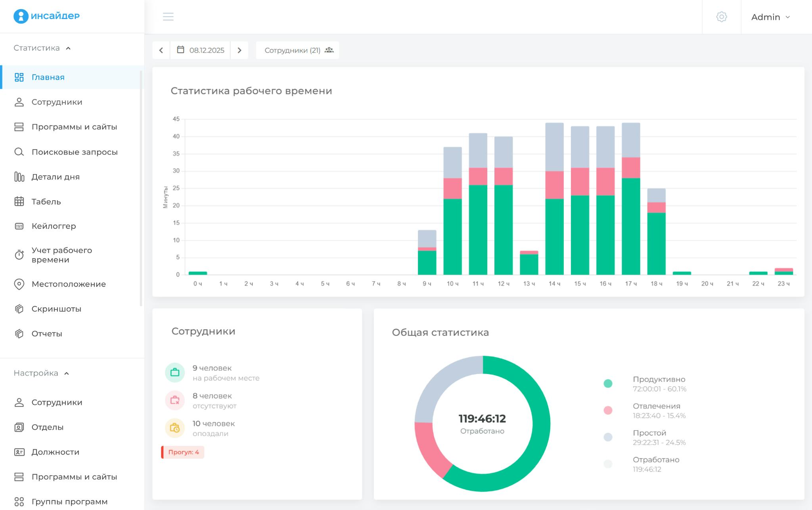812x510 pixels.
Task: Open Отделы under Настройка
Action: (47, 427)
